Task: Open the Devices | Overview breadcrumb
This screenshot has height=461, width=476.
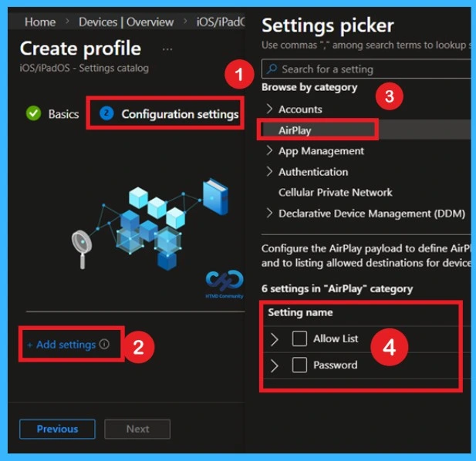Action: click(x=126, y=22)
